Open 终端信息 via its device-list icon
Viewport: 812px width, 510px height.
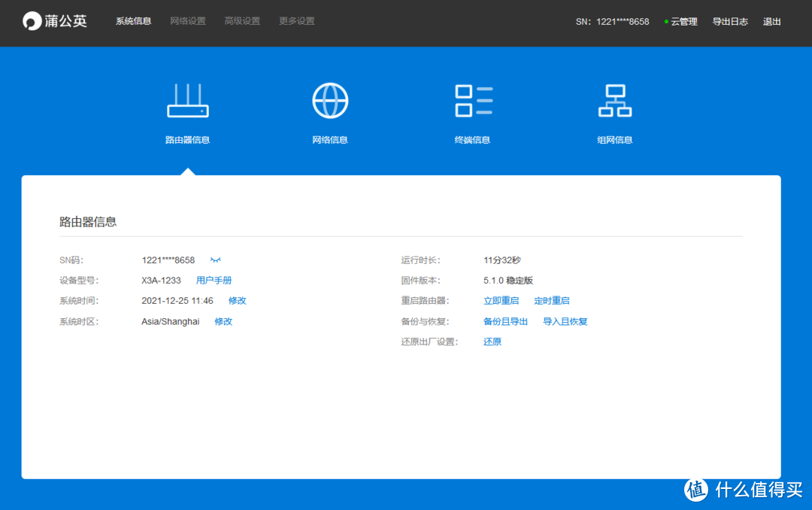[473, 100]
